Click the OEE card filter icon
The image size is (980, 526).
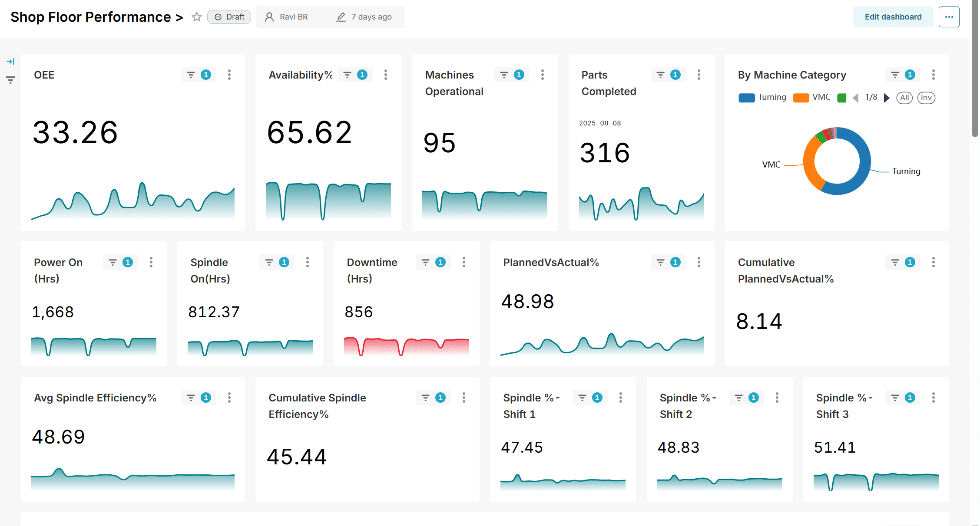[191, 75]
